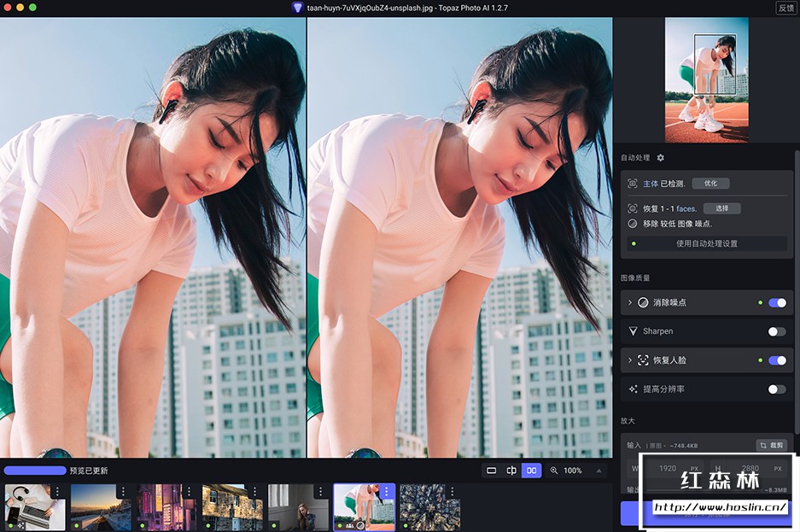This screenshot has width=800, height=532.
Task: Click the 优化 refine subject button
Action: pos(710,184)
